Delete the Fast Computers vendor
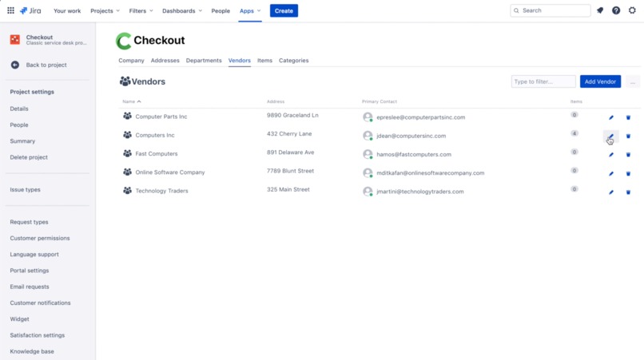 (628, 155)
